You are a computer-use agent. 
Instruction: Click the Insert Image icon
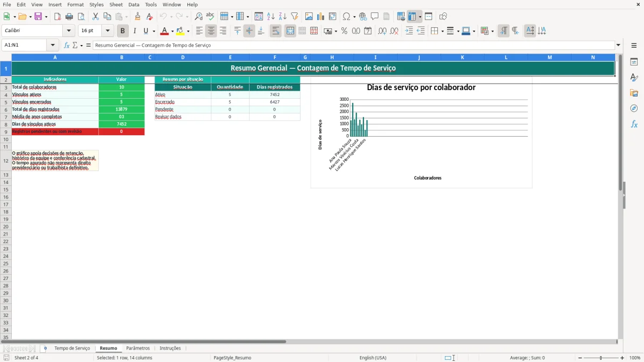coord(309,17)
